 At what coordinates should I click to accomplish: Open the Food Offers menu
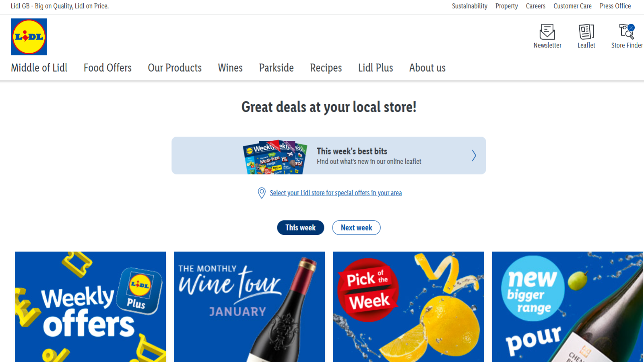107,68
